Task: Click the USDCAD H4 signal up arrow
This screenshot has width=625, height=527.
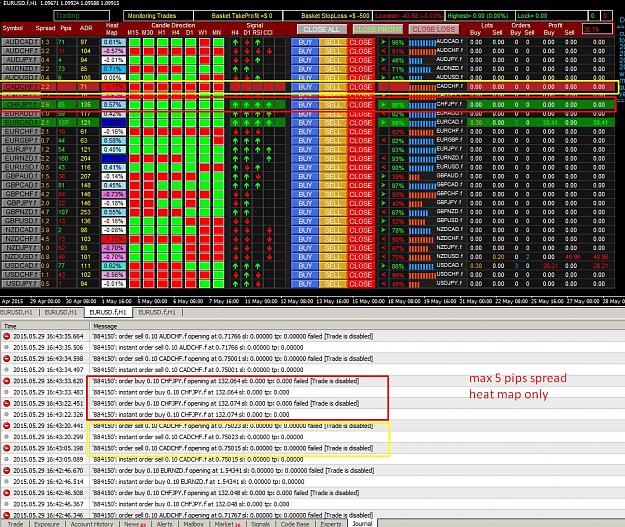Action: (x=236, y=266)
